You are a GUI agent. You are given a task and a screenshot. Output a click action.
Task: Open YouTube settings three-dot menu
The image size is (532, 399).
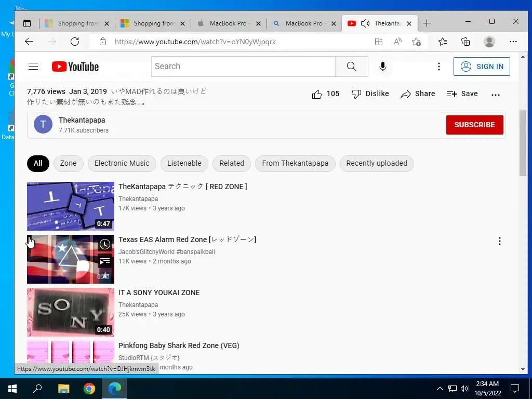click(438, 66)
